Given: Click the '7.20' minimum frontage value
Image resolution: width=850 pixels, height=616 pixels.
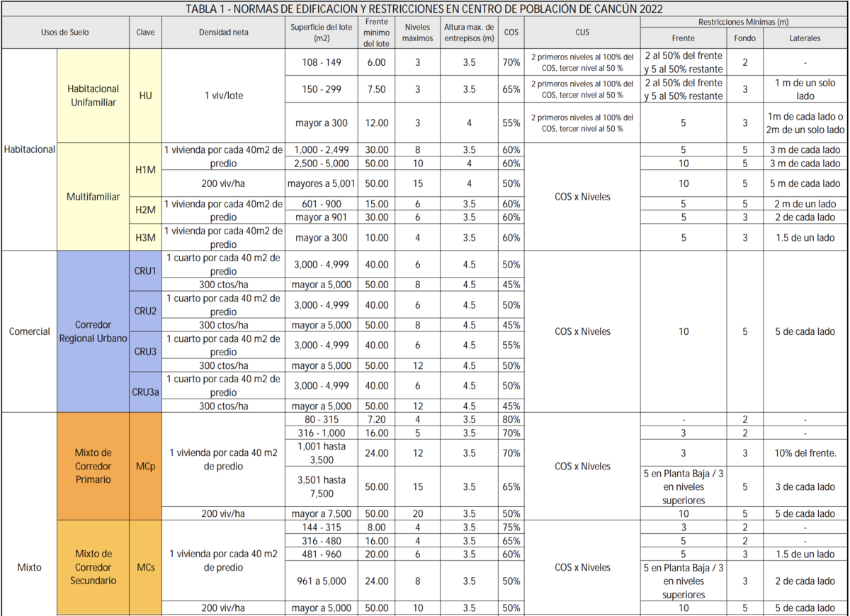Looking at the screenshot, I should [x=377, y=419].
